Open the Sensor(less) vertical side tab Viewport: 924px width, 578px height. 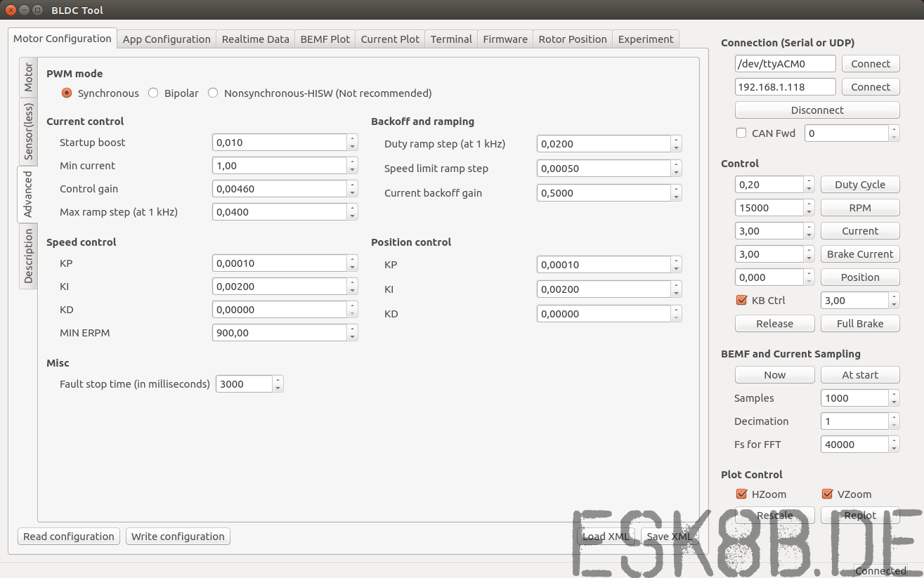28,131
